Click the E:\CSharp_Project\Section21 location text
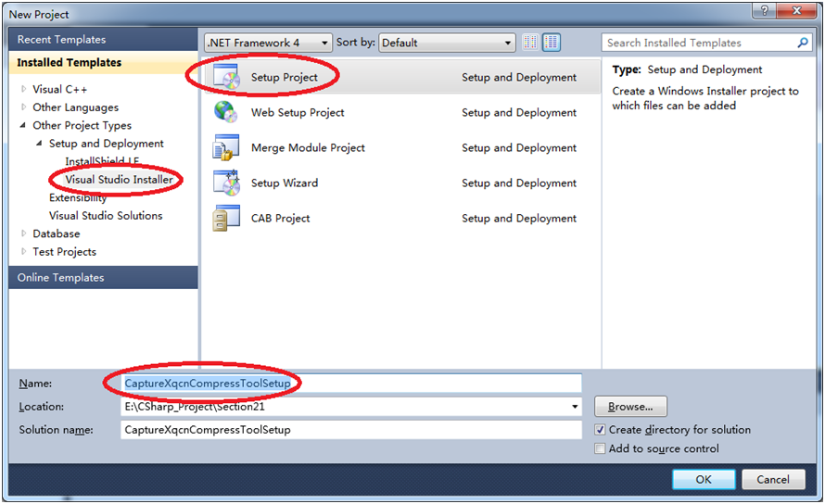The width and height of the screenshot is (825, 504). [194, 407]
